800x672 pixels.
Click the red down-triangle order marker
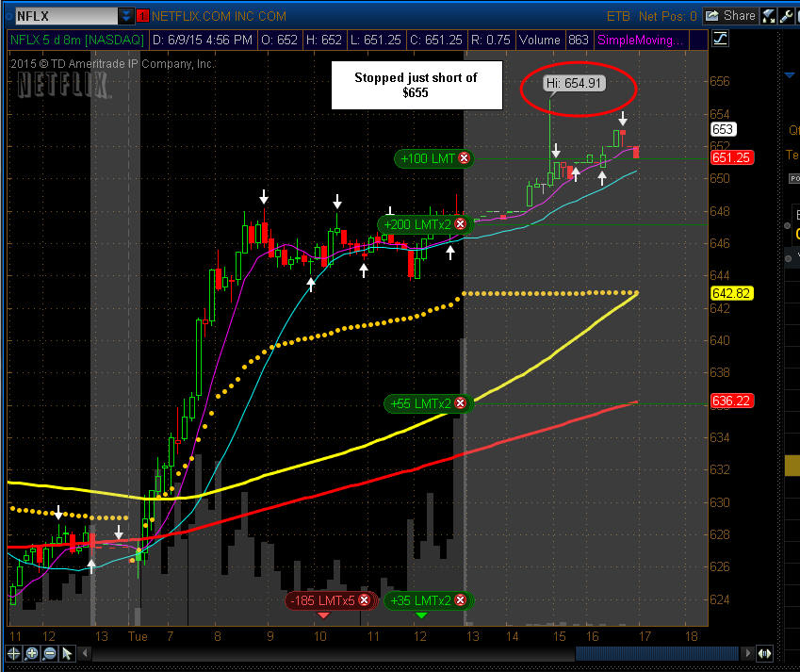[323, 615]
